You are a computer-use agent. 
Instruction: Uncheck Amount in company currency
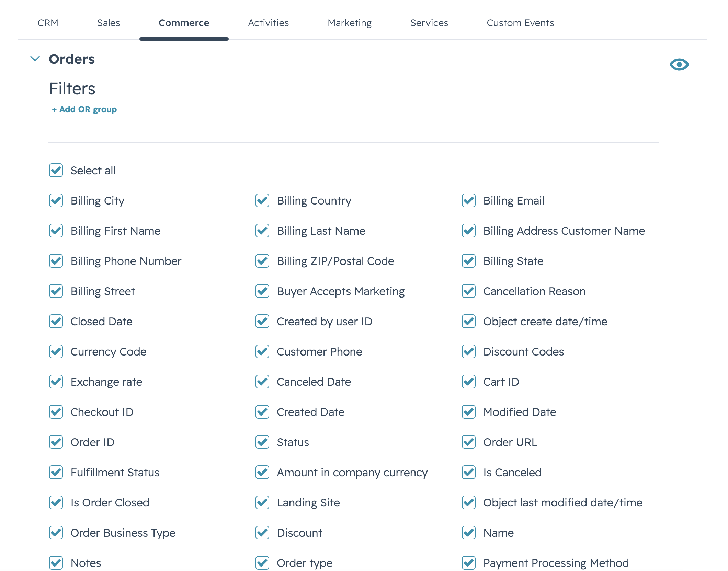tap(262, 472)
